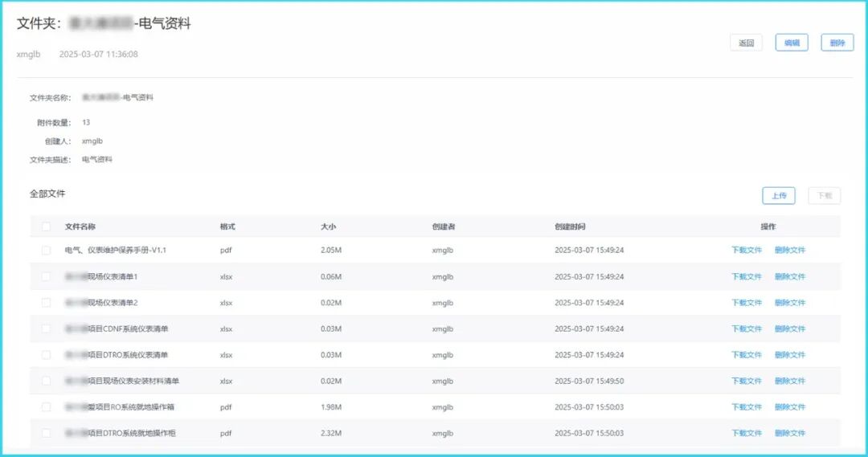868x457 pixels.
Task: Download 现场仪表安装材料清单 file
Action: click(x=746, y=381)
